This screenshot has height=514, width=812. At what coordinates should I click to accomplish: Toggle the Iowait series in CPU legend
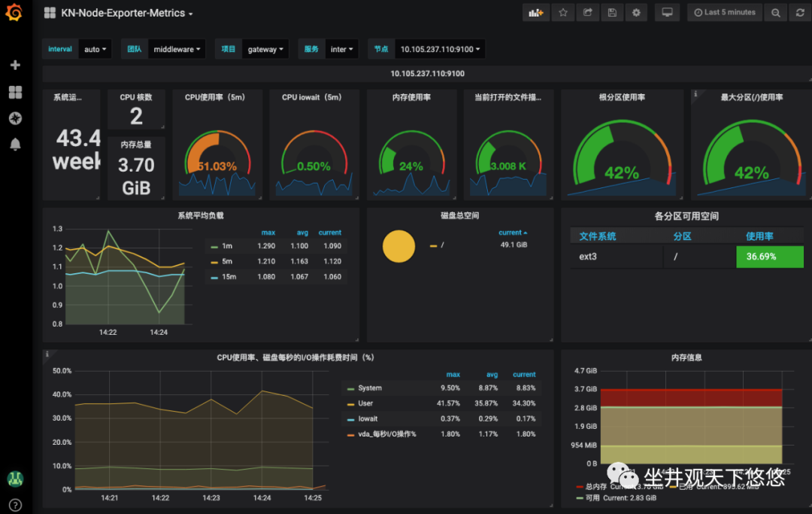tap(368, 418)
